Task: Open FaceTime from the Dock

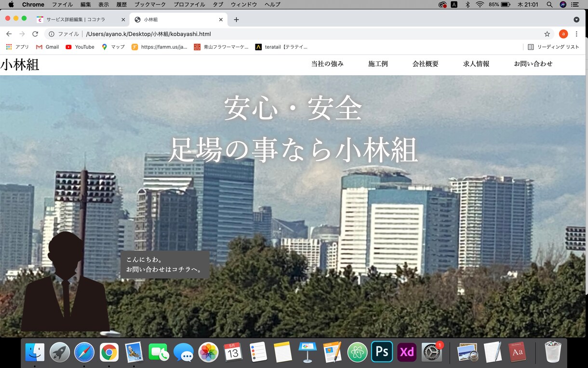Action: 159,352
